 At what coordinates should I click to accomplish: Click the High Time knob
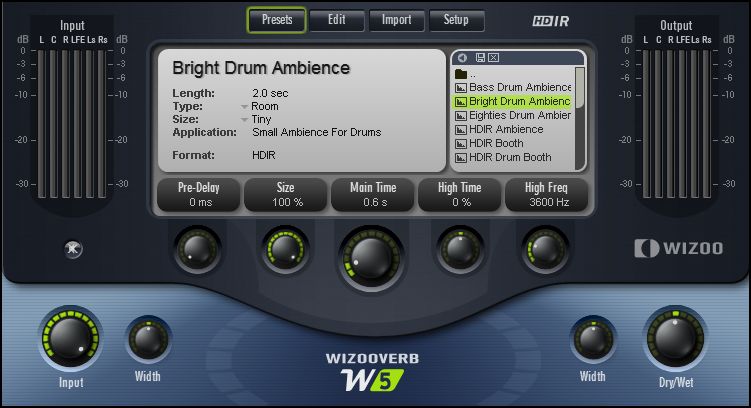tap(460, 249)
